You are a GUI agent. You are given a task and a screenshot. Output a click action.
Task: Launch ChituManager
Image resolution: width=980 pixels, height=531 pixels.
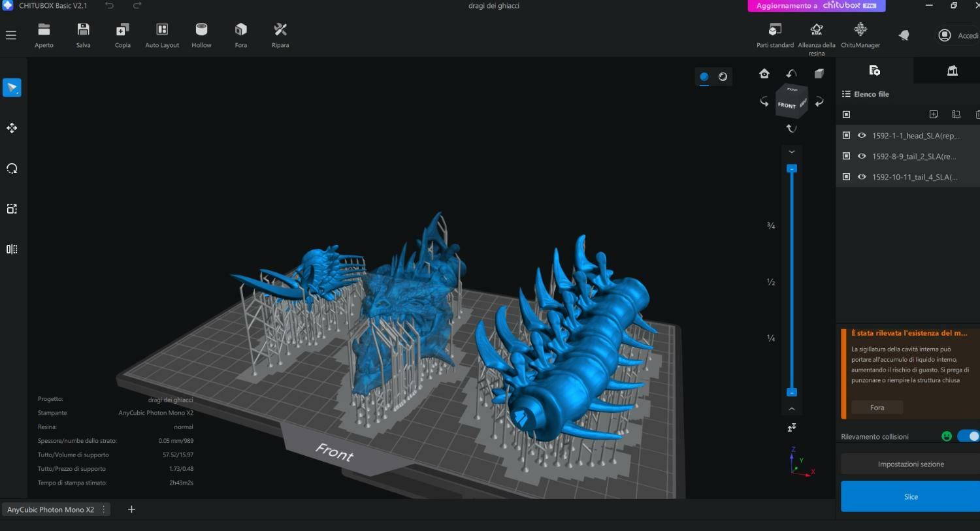pyautogui.click(x=860, y=35)
